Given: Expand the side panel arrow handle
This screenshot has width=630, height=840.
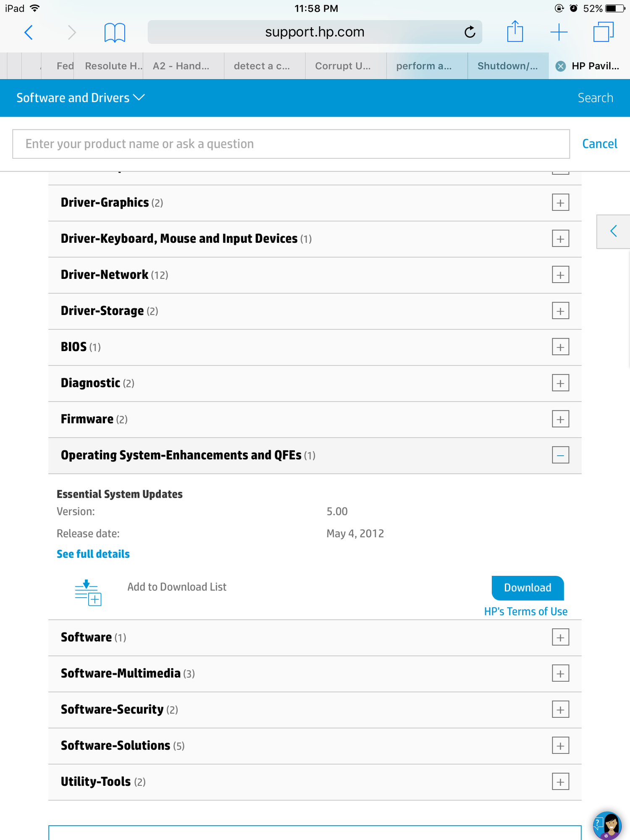Looking at the screenshot, I should (614, 231).
